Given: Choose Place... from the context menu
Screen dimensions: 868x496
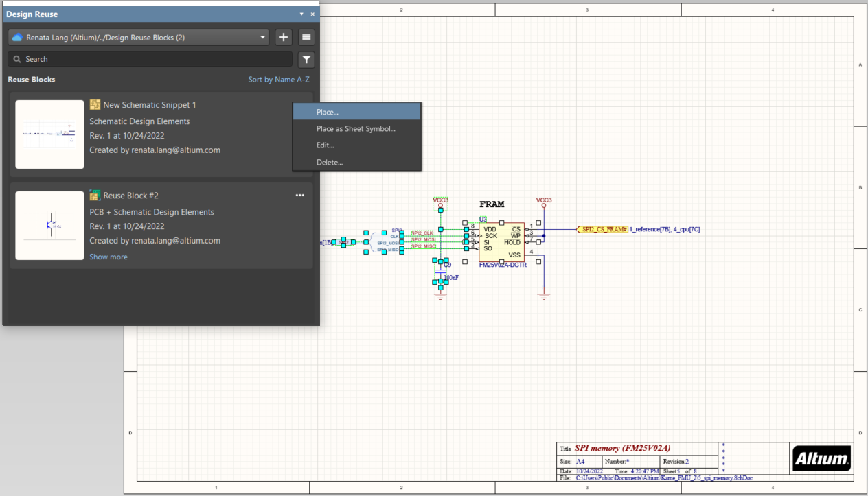Looking at the screenshot, I should click(x=327, y=112).
